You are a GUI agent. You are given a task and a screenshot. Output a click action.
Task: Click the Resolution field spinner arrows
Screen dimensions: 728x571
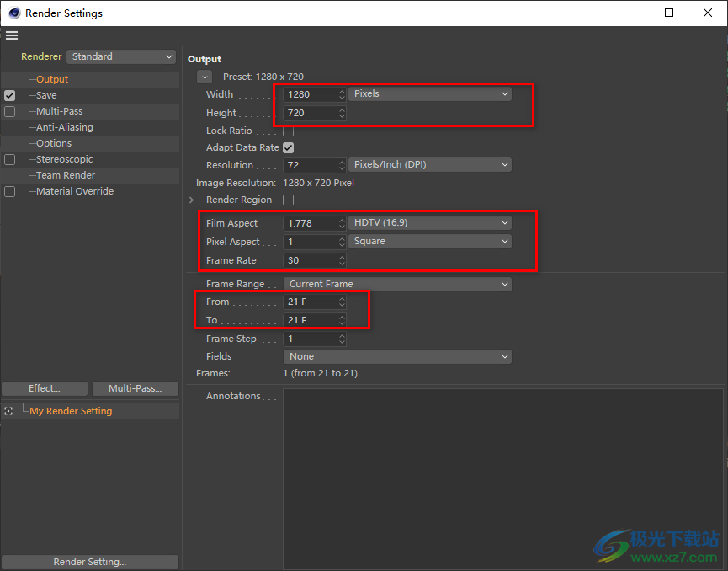pyautogui.click(x=343, y=165)
